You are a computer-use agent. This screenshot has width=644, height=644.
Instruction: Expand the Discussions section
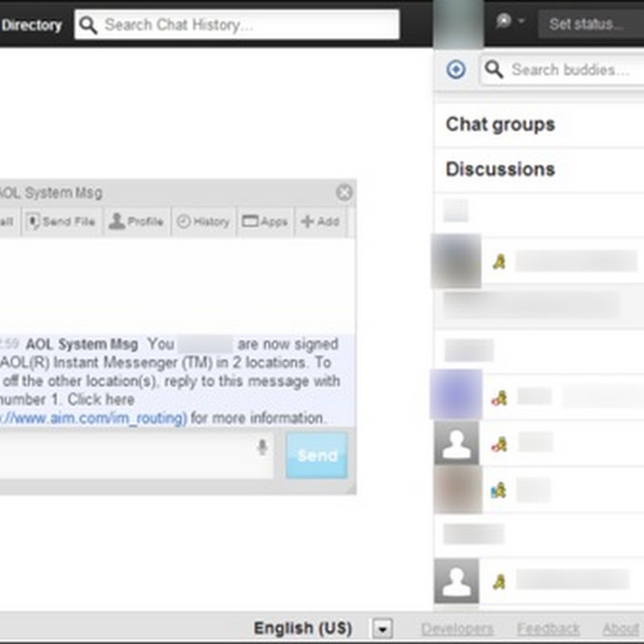(539, 169)
